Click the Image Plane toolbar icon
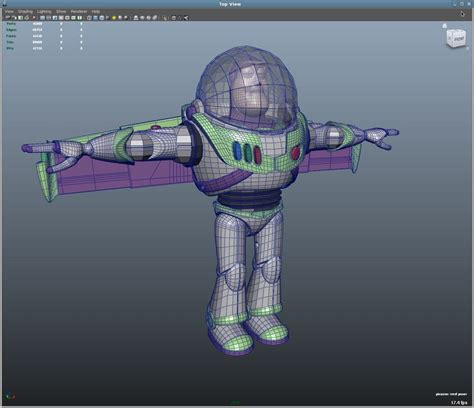Image resolution: width=474 pixels, height=408 pixels. pyautogui.click(x=27, y=18)
